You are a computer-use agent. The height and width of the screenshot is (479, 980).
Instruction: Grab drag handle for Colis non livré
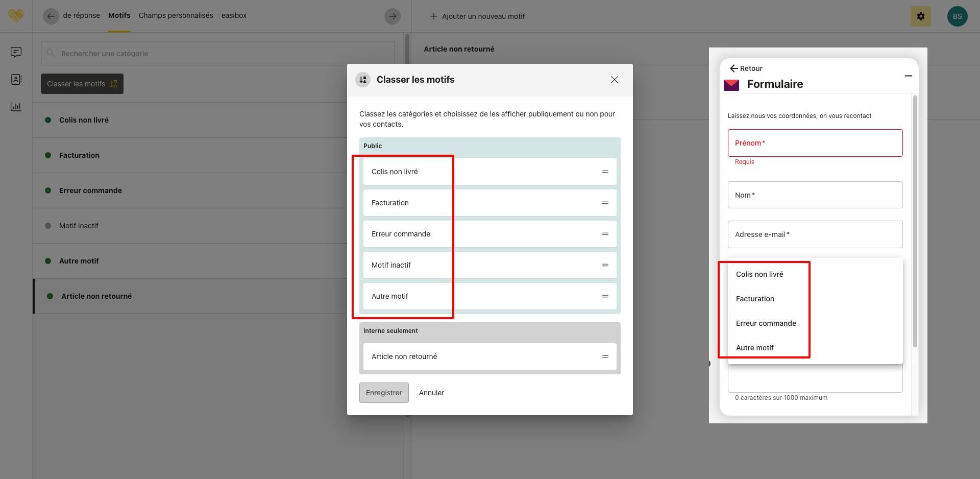(x=605, y=172)
